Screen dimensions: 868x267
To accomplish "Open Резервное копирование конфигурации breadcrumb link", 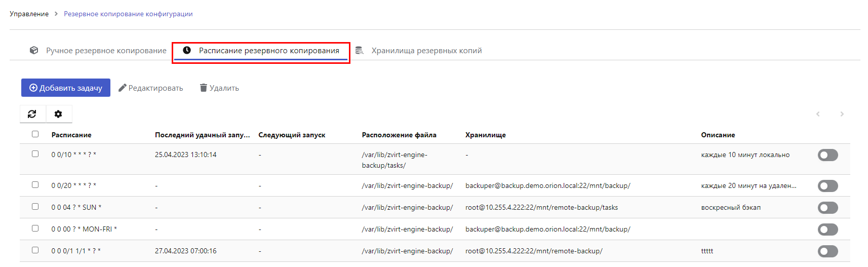I will tap(128, 14).
